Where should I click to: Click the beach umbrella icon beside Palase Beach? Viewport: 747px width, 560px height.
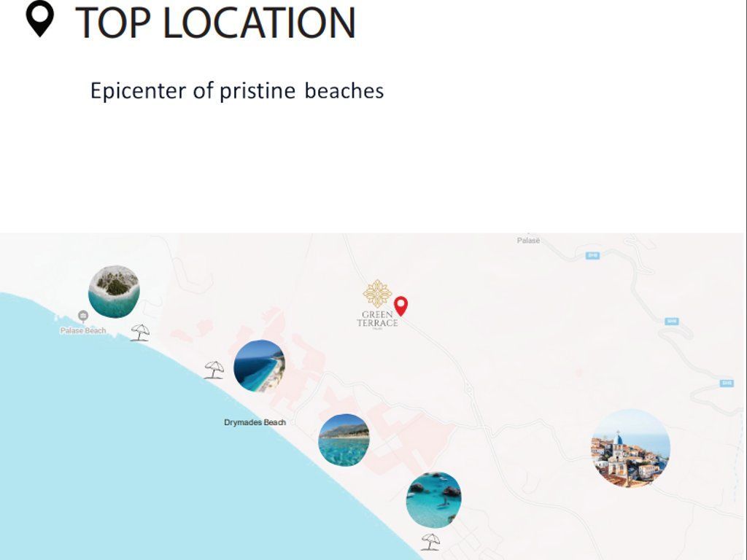(140, 332)
